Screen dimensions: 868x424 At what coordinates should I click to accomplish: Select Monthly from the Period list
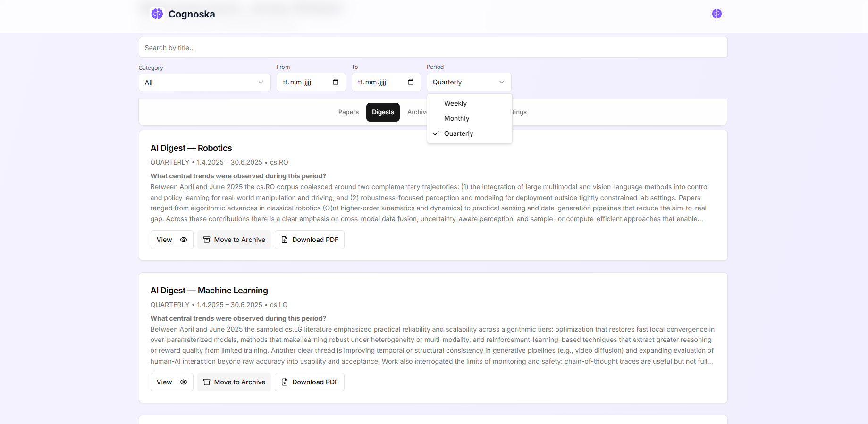tap(470, 118)
